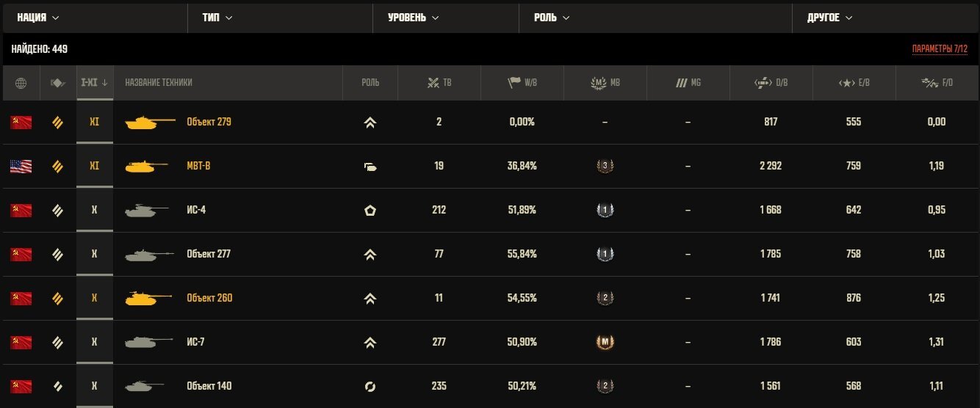980x408 pixels.
Task: Click the MBT-B tank thumbnail
Action: (x=150, y=166)
